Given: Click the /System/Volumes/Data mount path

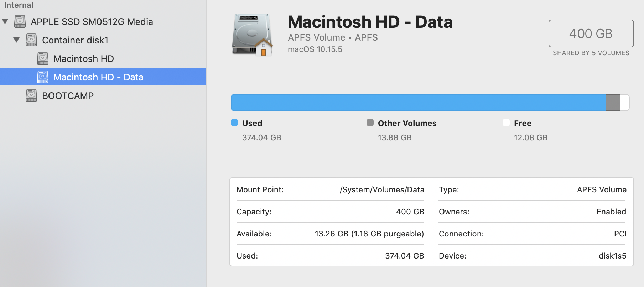Looking at the screenshot, I should coord(382,189).
